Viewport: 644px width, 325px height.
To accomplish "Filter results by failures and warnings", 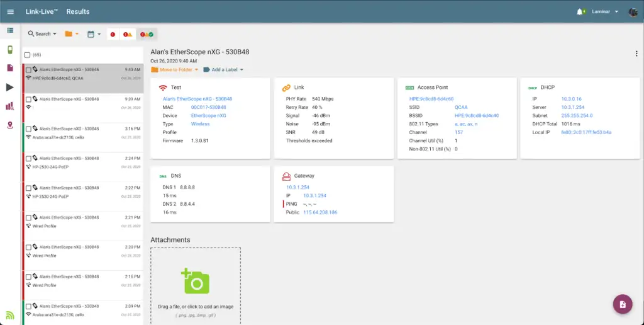I will pos(127,34).
